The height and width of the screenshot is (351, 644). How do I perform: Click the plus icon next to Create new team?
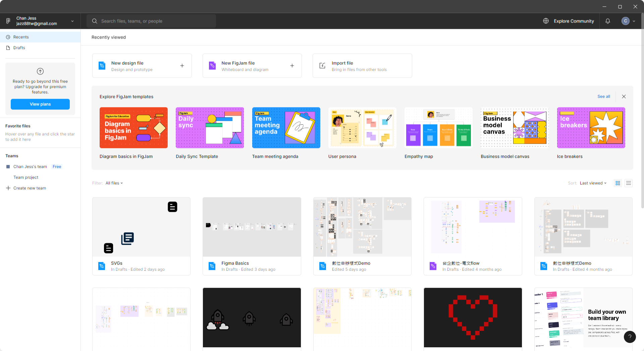pyautogui.click(x=8, y=188)
